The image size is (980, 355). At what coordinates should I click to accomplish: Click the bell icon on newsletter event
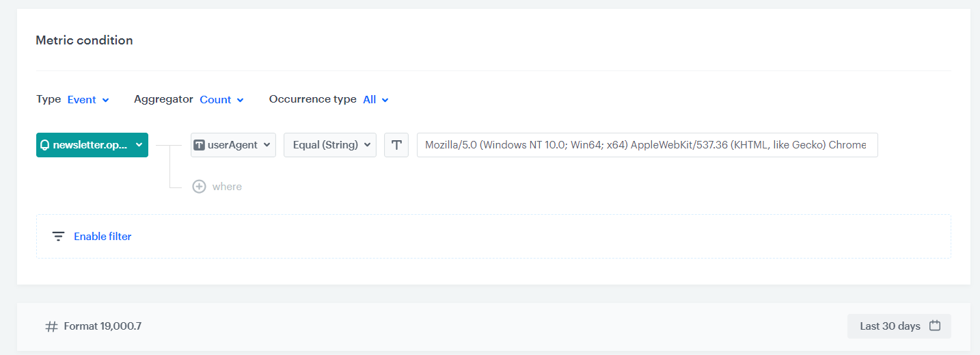45,145
